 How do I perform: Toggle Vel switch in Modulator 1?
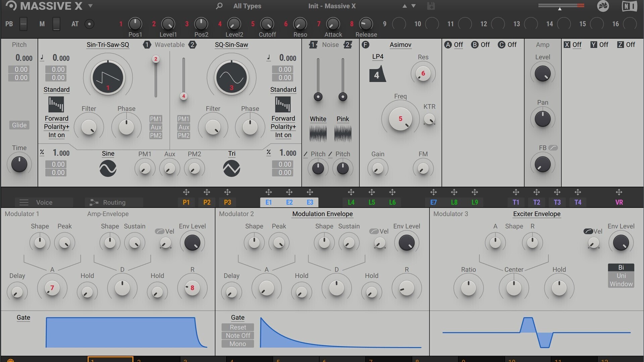coord(159,231)
